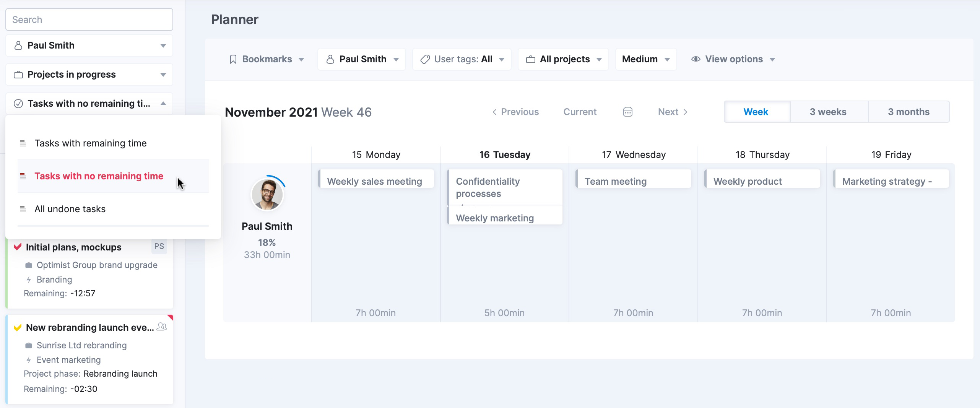Click the eye icon beside View options

click(696, 59)
